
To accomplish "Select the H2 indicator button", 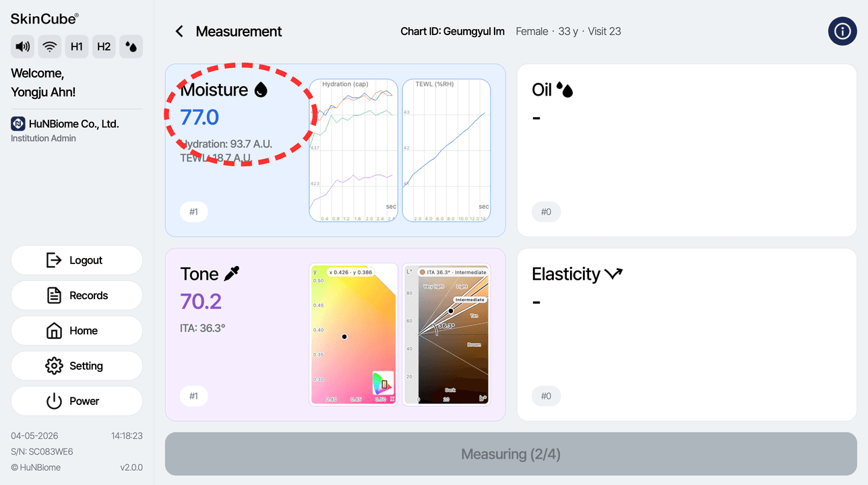I will [x=104, y=46].
